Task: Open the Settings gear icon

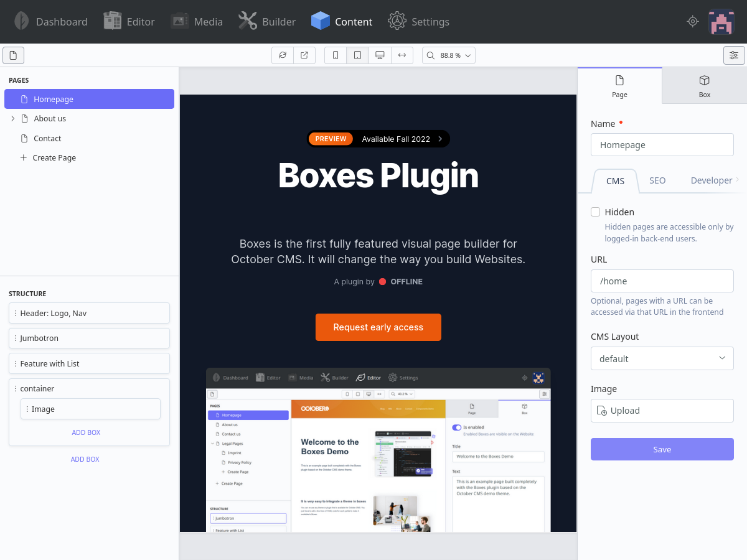Action: [x=397, y=21]
